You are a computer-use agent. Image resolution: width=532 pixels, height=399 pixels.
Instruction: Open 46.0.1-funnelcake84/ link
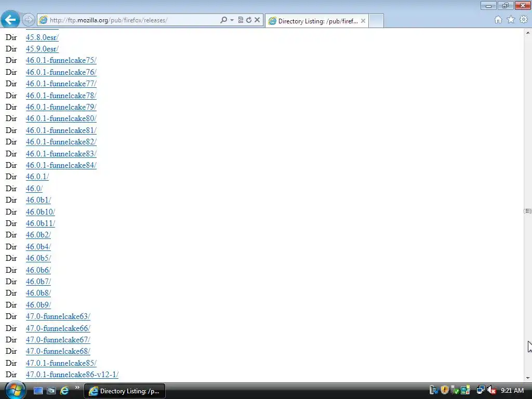(x=61, y=166)
